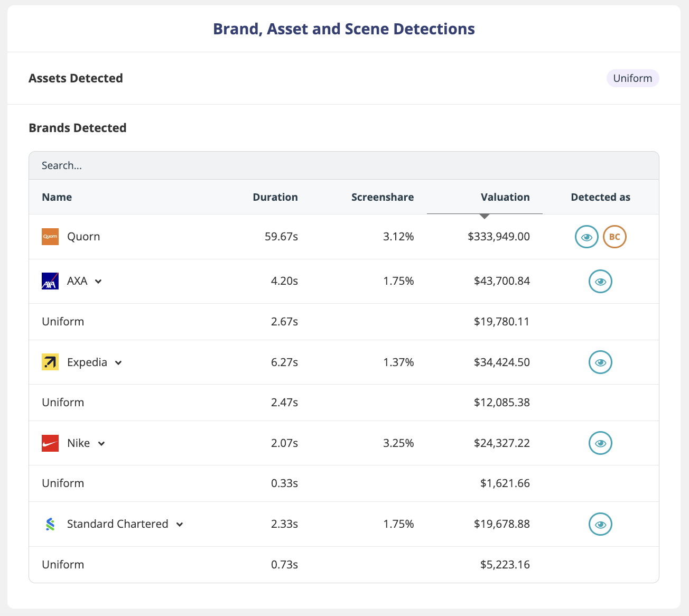
Task: Collapse the AXA row chevron
Action: [x=98, y=282]
